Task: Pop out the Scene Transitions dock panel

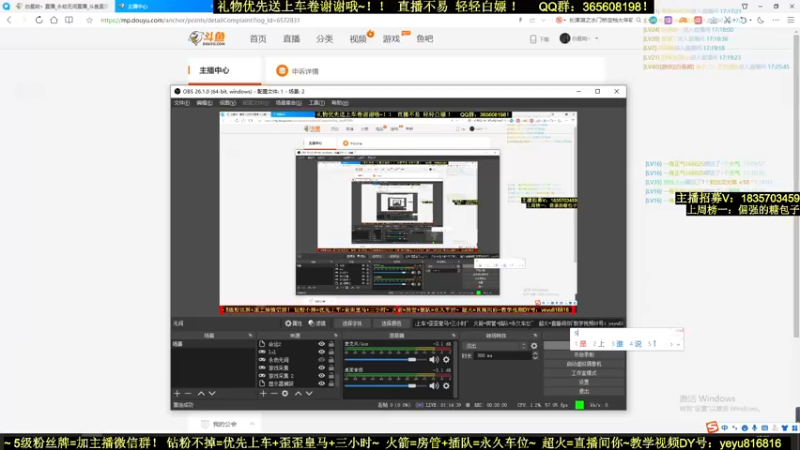Action: (x=535, y=336)
